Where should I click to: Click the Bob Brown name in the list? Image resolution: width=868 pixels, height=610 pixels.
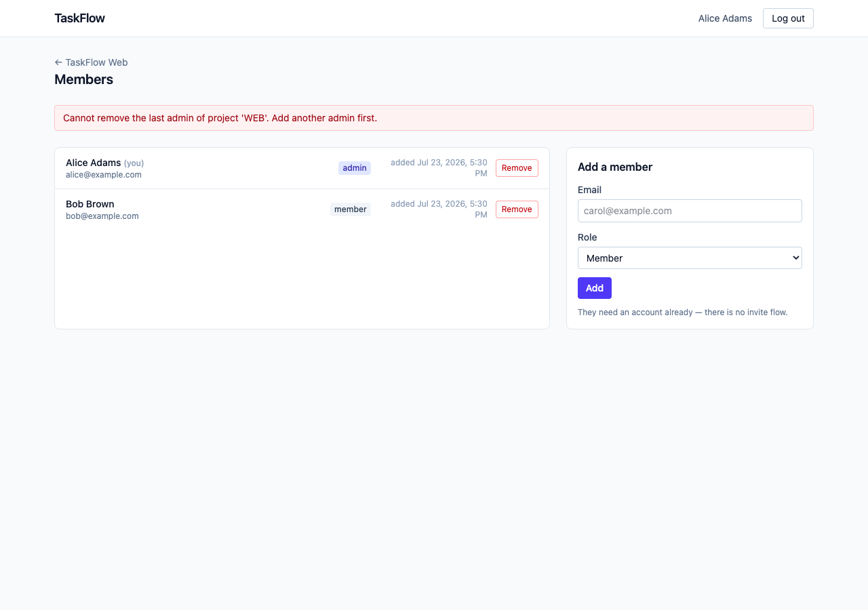[x=90, y=204]
